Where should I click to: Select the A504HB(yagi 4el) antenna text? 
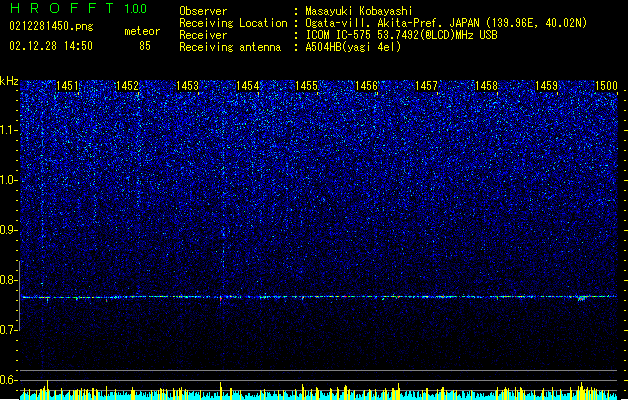point(353,47)
